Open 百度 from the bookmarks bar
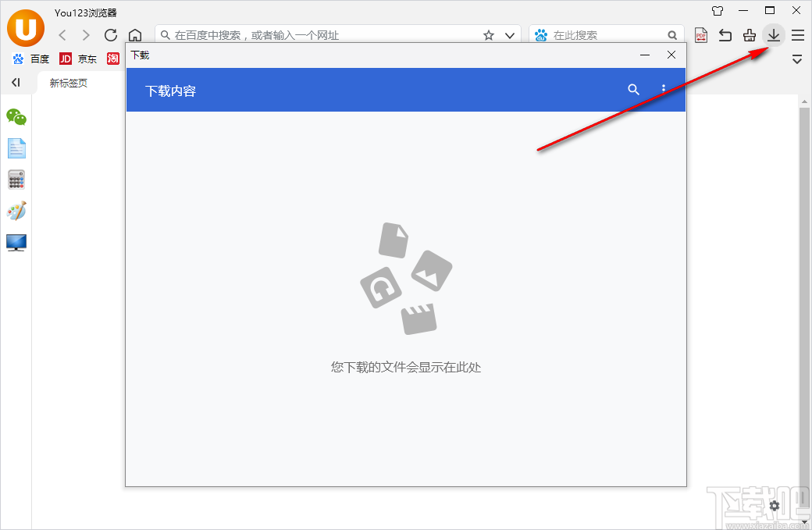The height and width of the screenshot is (530, 812). 32,59
